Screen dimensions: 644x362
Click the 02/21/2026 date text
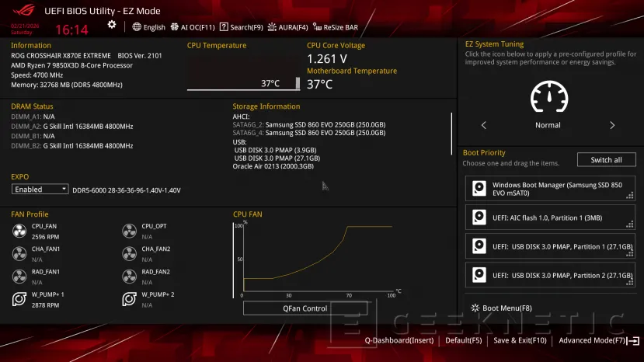[x=25, y=26]
